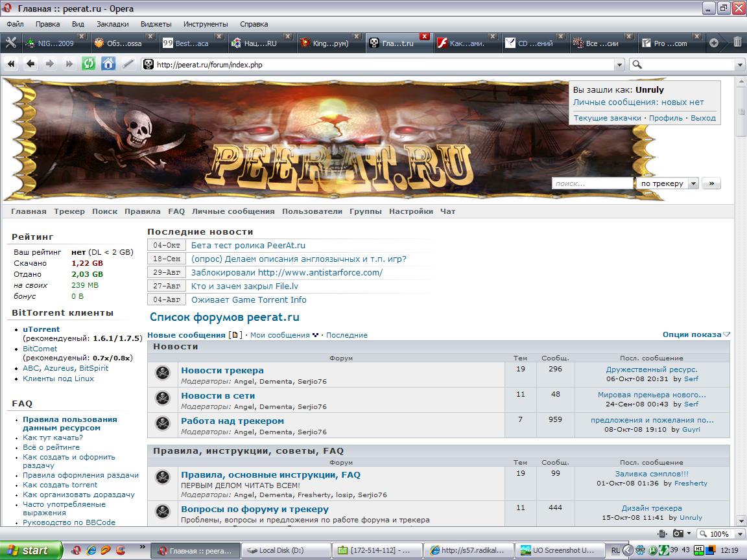
Task: Open the Файл menu
Action: click(x=16, y=24)
